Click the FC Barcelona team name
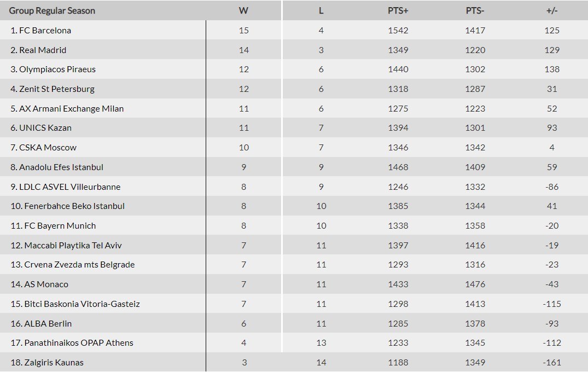Image resolution: width=588 pixels, height=372 pixels. [45, 31]
